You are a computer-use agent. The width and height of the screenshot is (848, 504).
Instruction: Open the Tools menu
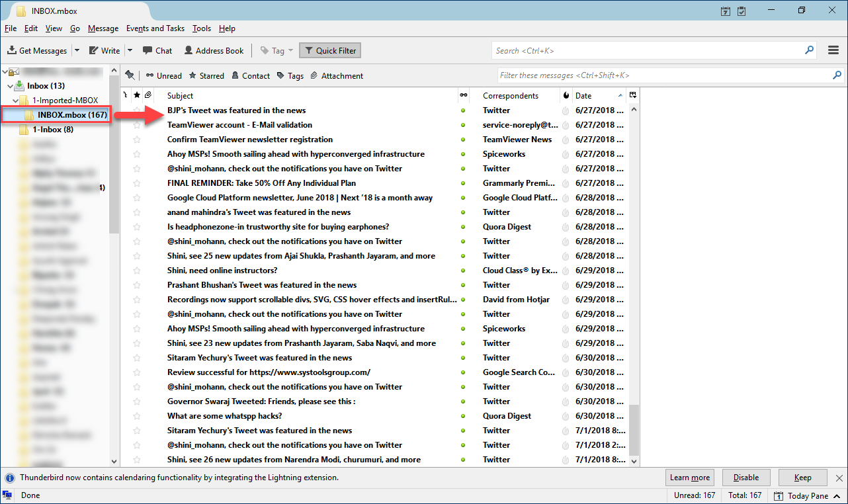point(202,28)
